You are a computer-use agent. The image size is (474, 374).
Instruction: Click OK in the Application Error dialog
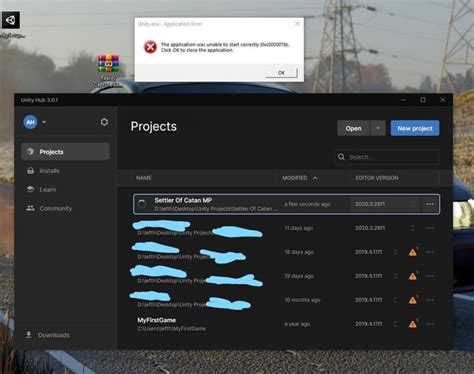[281, 73]
